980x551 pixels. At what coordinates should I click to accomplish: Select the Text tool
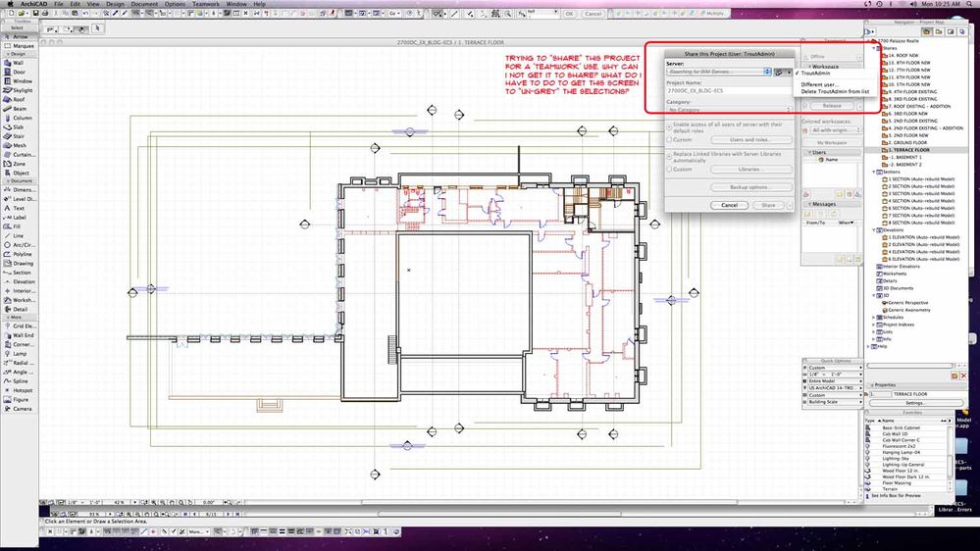(20, 208)
